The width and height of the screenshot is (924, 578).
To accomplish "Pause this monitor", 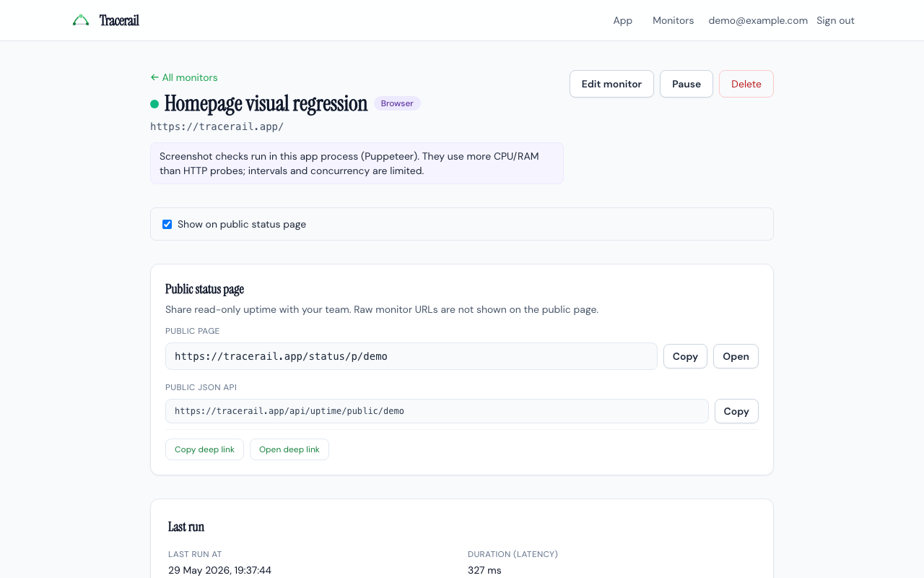I will point(687,84).
